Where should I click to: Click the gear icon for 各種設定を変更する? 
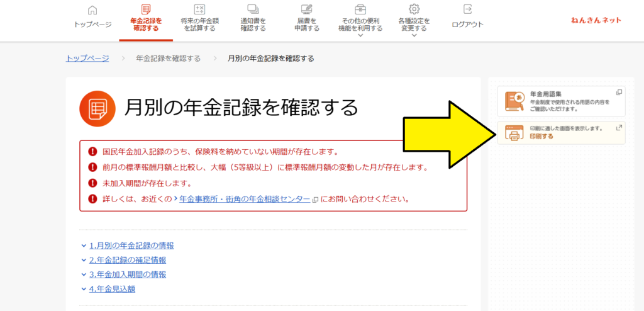(414, 9)
